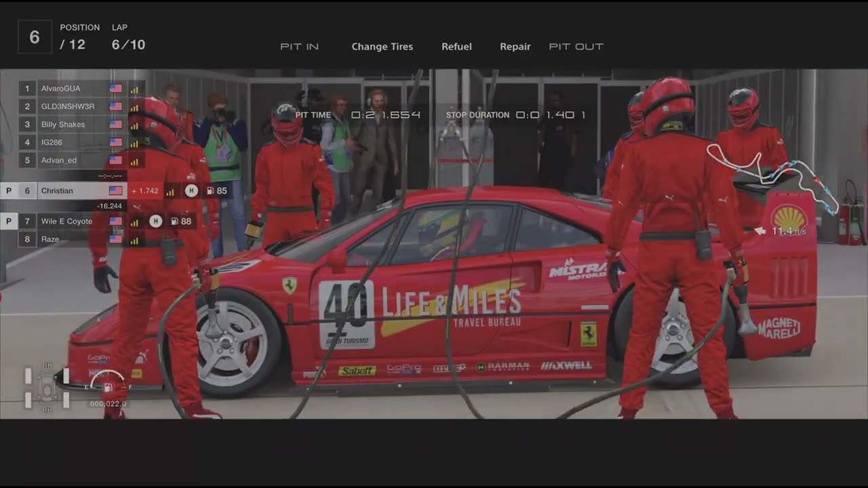Click the connection signal bars for Advan_ed
Image resolution: width=868 pixels, height=488 pixels.
pos(134,161)
